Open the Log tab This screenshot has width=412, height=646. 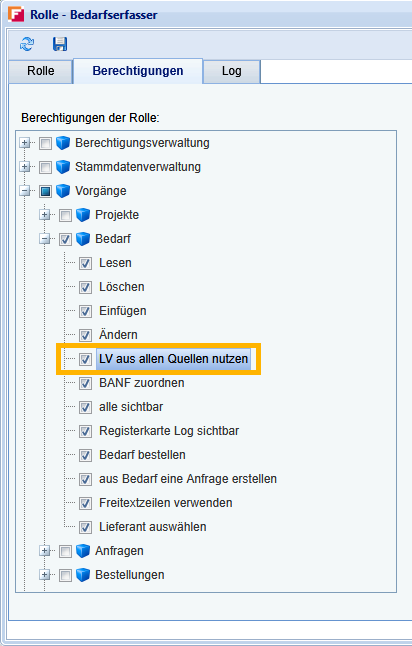tap(232, 71)
